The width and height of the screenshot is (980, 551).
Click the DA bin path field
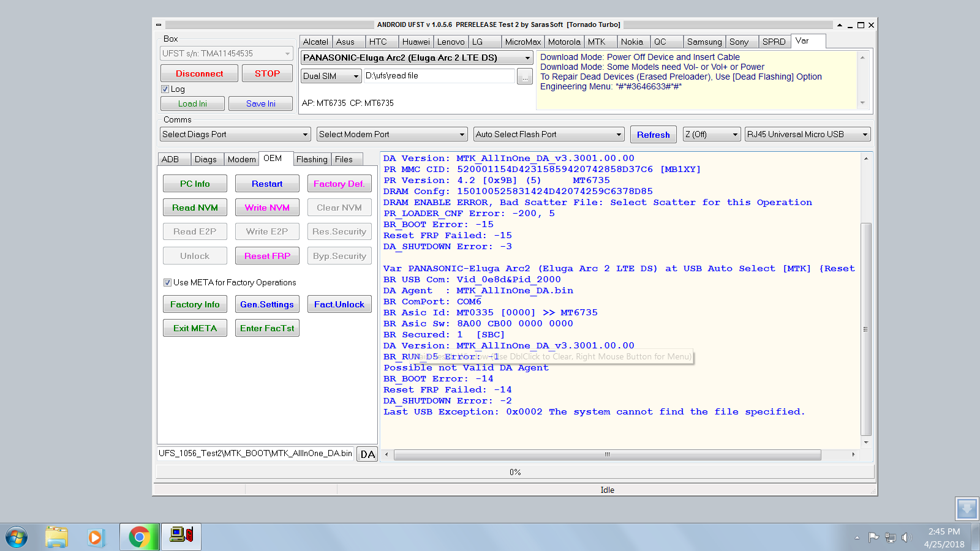click(x=255, y=454)
